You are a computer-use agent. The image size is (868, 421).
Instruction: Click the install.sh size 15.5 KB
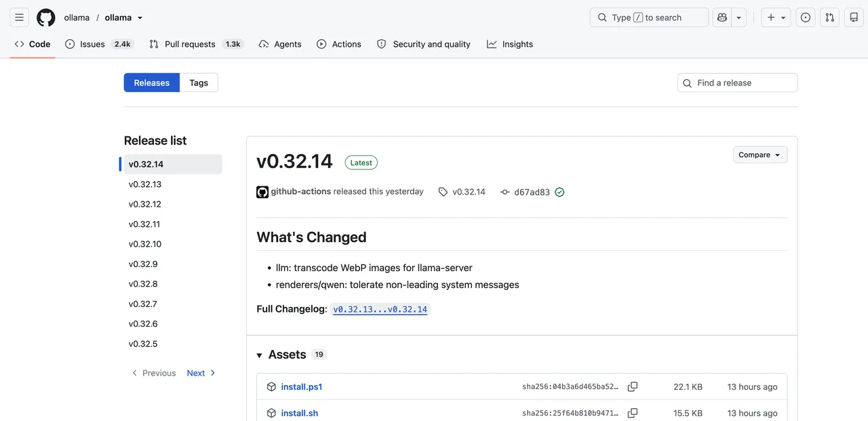688,413
